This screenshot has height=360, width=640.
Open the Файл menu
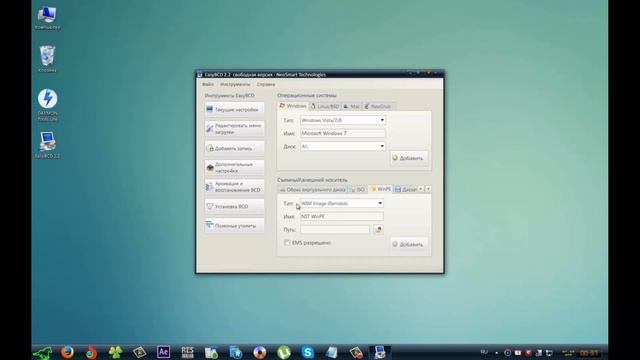click(x=208, y=84)
